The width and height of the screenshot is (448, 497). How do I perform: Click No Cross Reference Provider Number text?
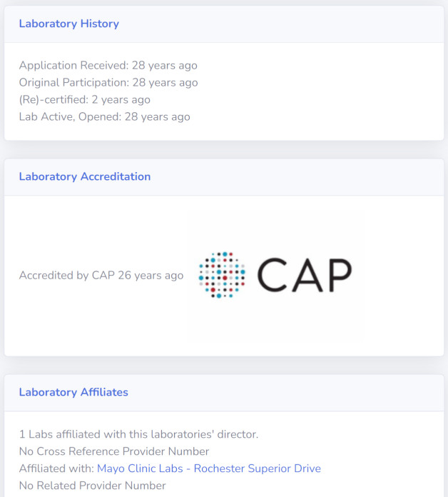114,451
